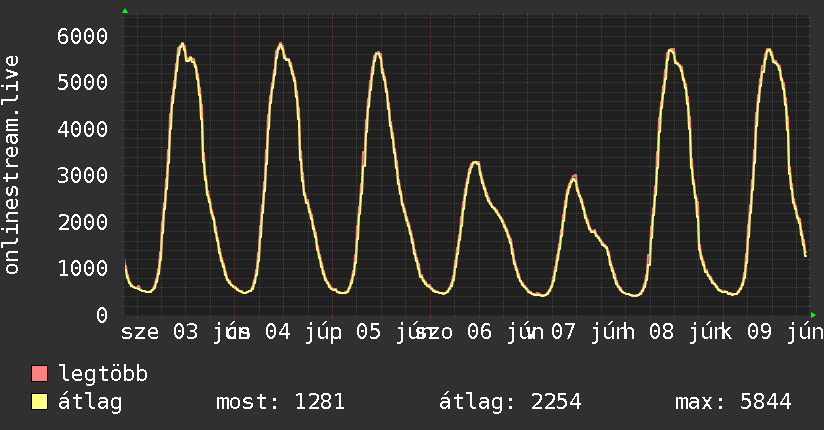Viewport: 824px width, 430px height.
Task: Click the 4000 y-axis label
Action: [83, 129]
